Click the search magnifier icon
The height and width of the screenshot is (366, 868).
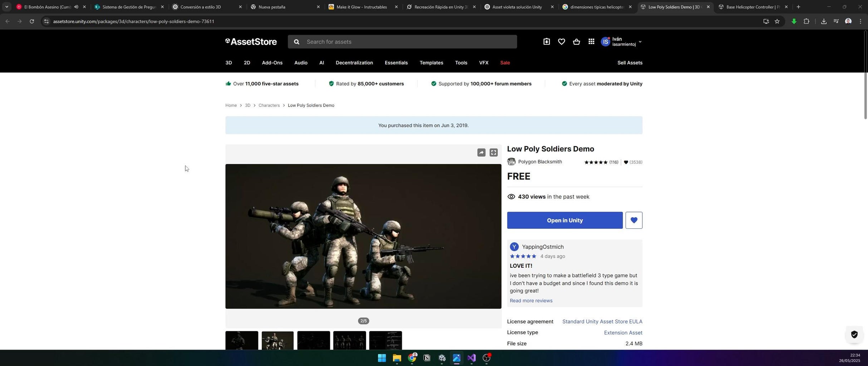(296, 42)
